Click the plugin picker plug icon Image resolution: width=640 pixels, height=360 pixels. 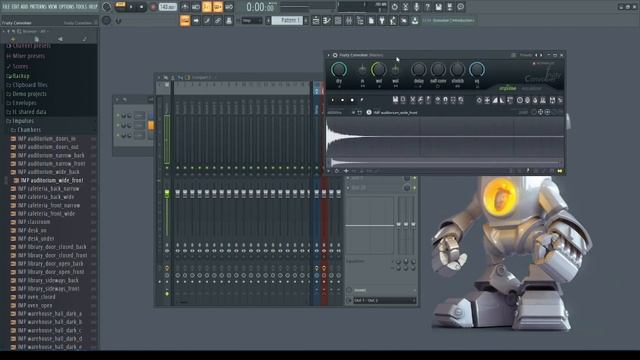(x=382, y=20)
